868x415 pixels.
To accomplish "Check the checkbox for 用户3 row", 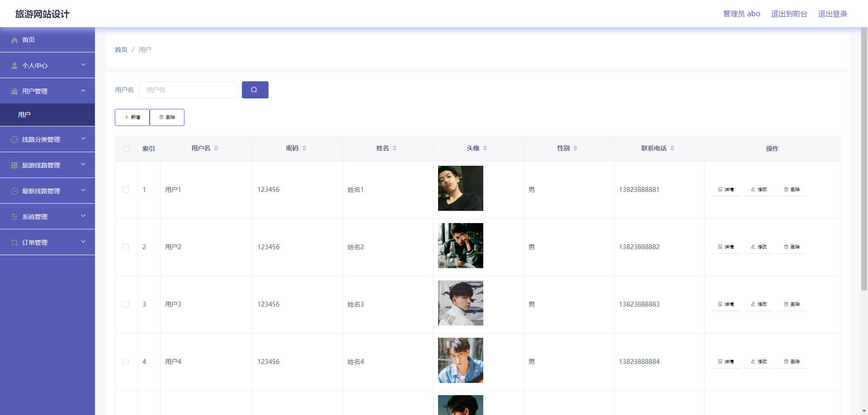I will click(126, 304).
